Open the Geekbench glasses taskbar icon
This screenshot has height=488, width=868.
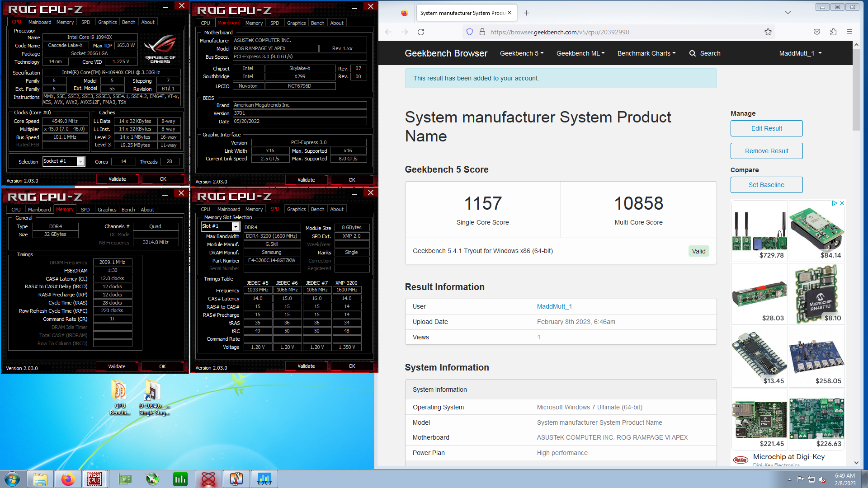(264, 479)
